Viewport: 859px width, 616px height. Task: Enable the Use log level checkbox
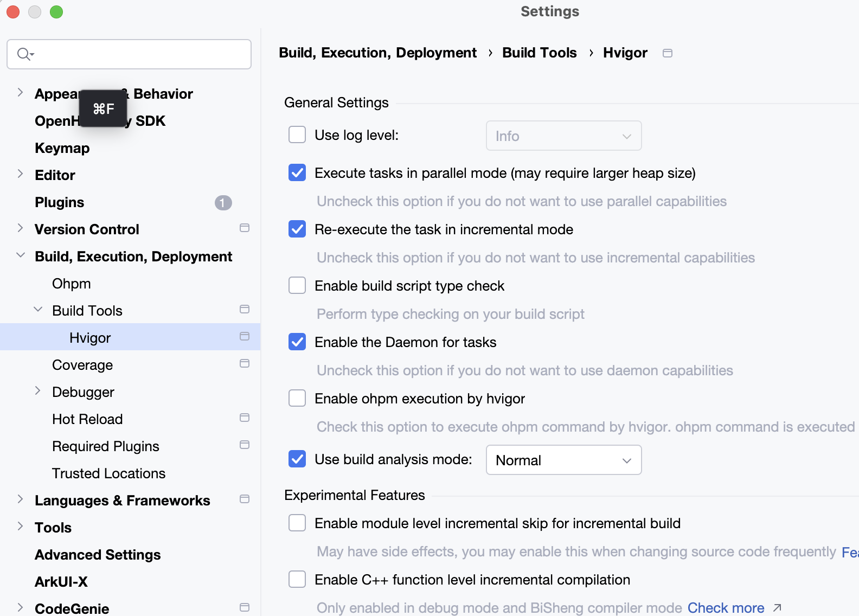point(297,135)
